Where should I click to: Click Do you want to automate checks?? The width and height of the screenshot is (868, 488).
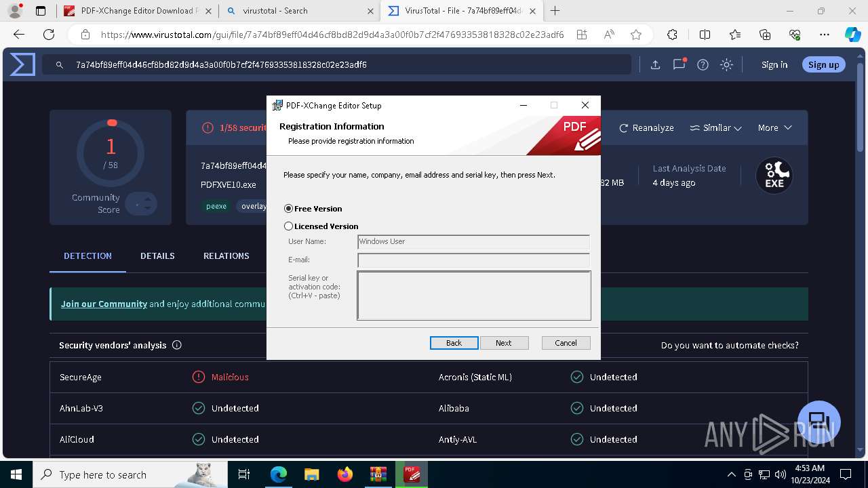[x=730, y=345]
